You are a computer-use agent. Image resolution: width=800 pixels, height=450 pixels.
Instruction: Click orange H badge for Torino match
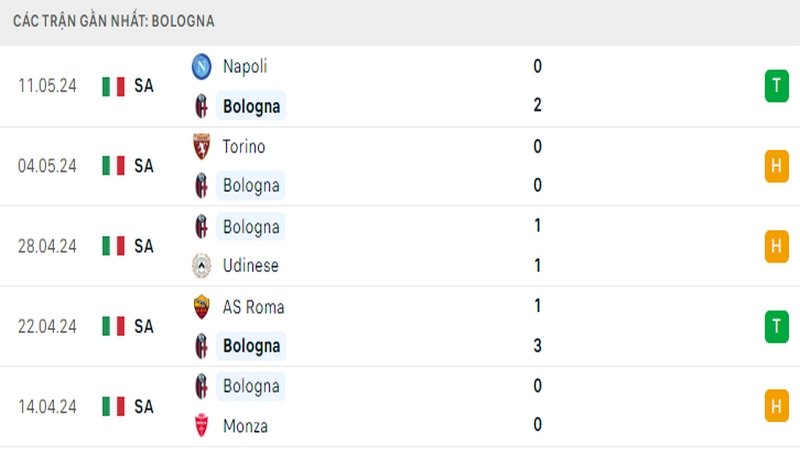tap(777, 166)
